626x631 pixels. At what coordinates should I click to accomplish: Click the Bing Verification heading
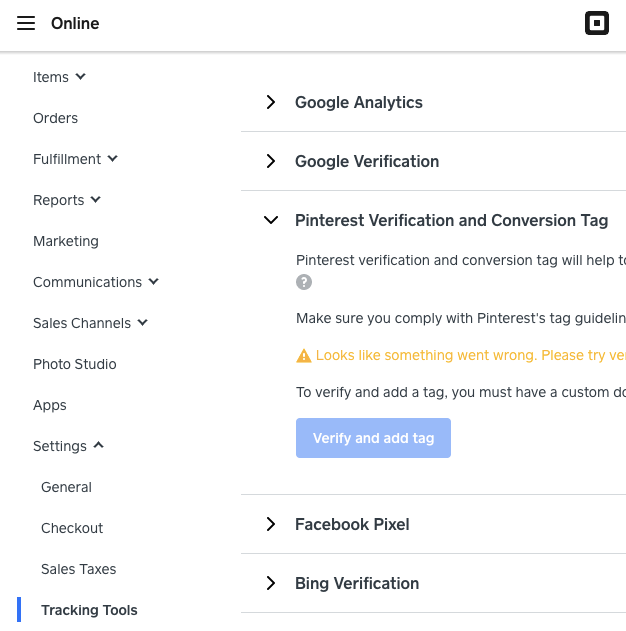[357, 584]
